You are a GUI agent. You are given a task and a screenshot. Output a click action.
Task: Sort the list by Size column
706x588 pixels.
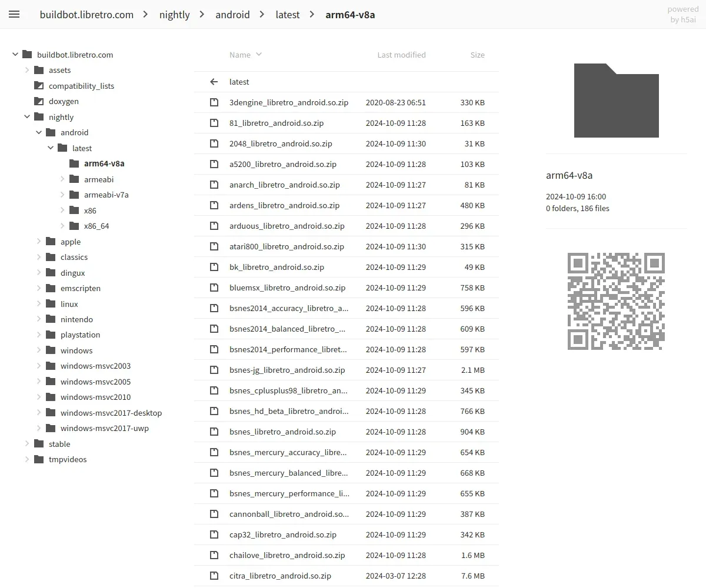point(477,55)
